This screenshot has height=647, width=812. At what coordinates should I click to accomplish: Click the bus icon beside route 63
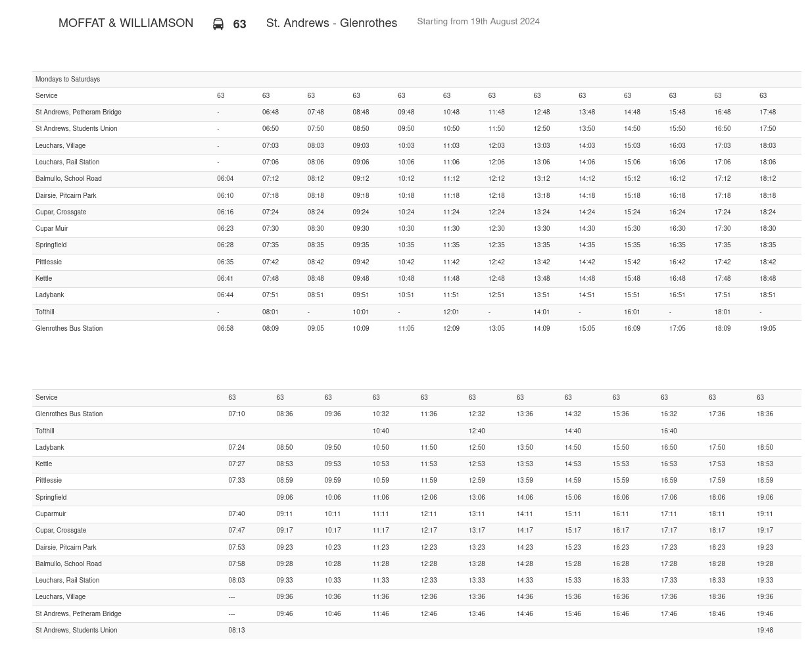pyautogui.click(x=218, y=24)
